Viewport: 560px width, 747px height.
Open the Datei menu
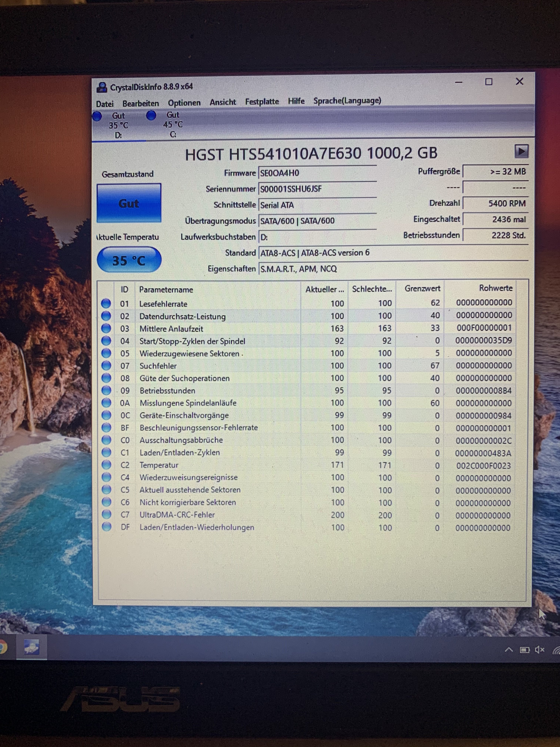105,104
